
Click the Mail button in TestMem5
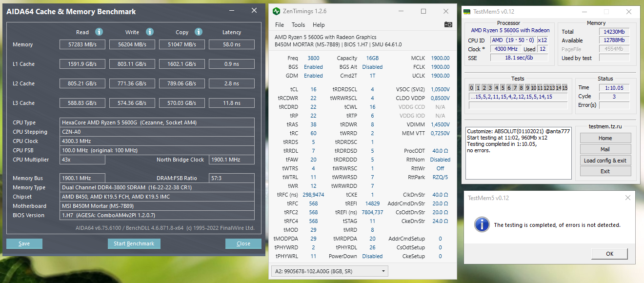point(605,149)
